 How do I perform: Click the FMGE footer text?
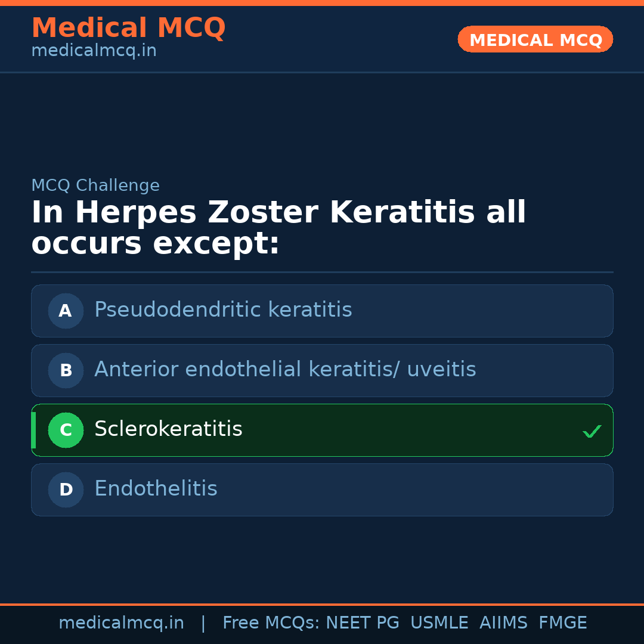[x=562, y=623]
